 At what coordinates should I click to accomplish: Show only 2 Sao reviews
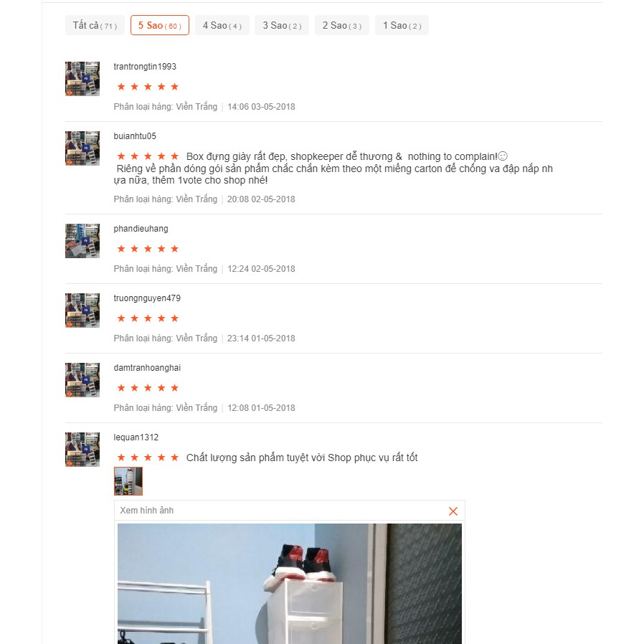pos(342,26)
